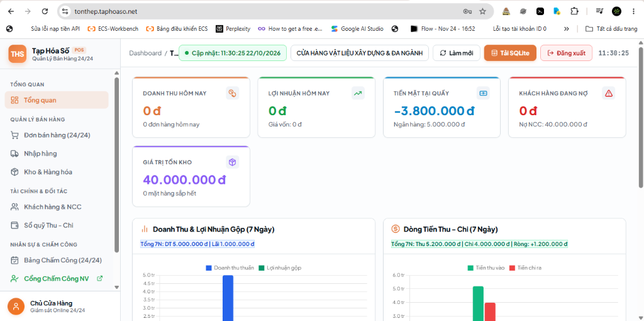Open the ECS-Workbench bookmark
644x321 pixels.
(x=113, y=29)
